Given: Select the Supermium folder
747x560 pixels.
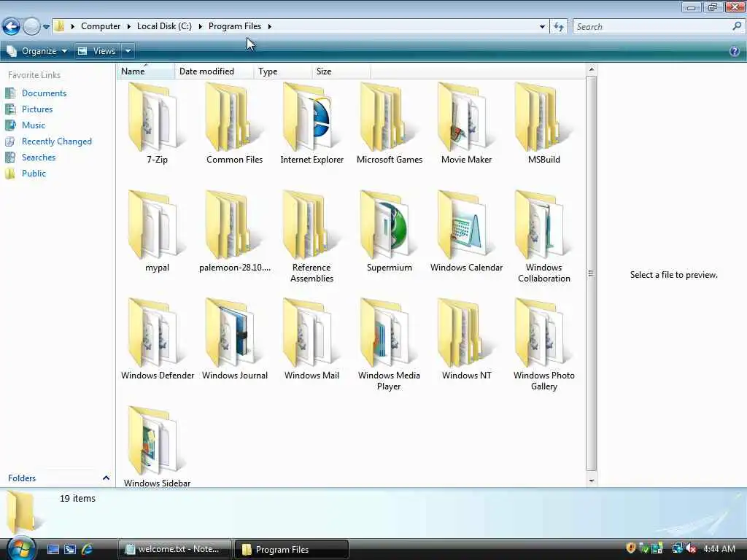Looking at the screenshot, I should click(390, 231).
